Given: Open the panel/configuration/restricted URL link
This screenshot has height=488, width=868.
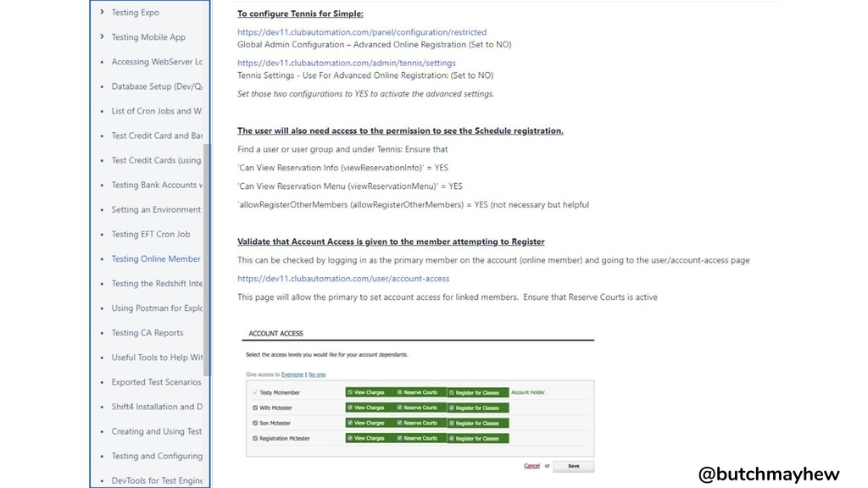Looking at the screenshot, I should point(362,32).
